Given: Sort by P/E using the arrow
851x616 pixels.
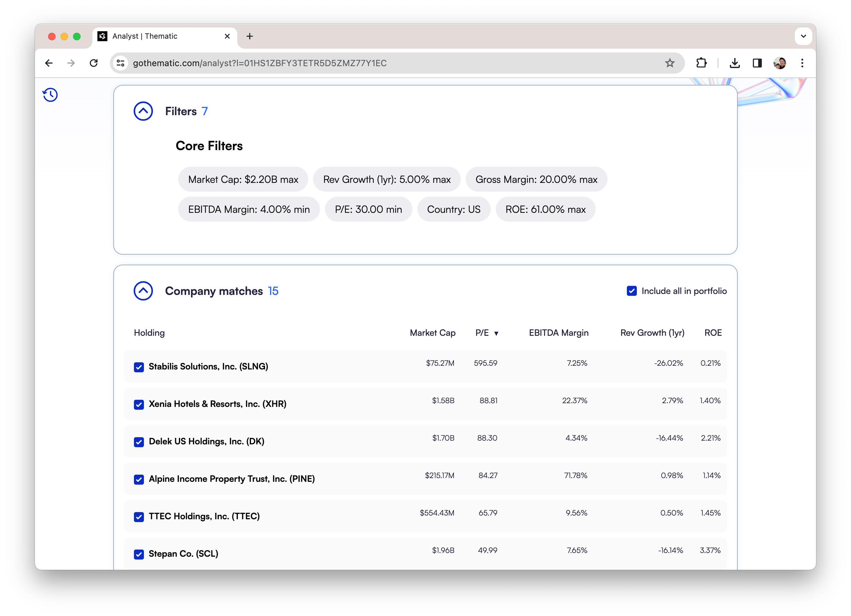Looking at the screenshot, I should pyautogui.click(x=496, y=333).
